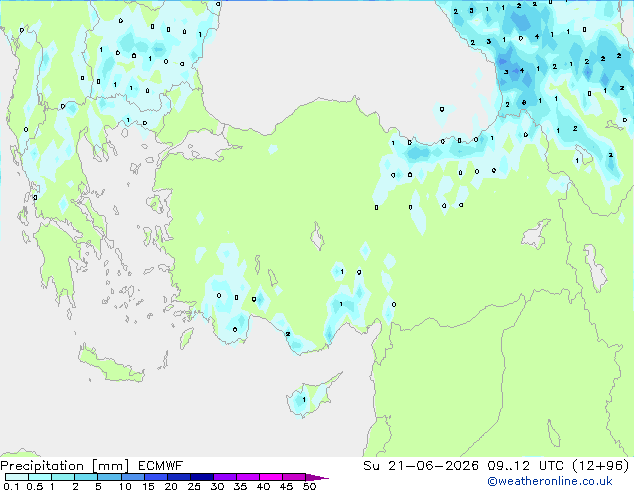This screenshot has width=634, height=490.
Task: Select the 30–35 mm purple legend swatch
Action: click(224, 477)
